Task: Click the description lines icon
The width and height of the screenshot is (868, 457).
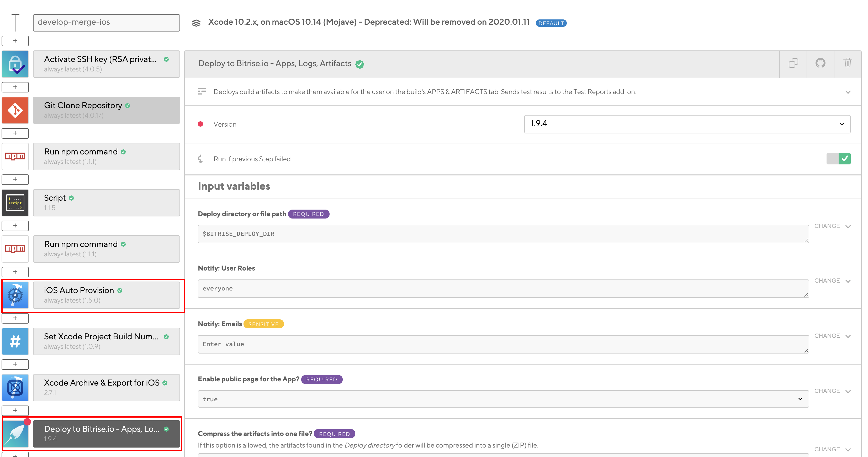Action: (202, 91)
